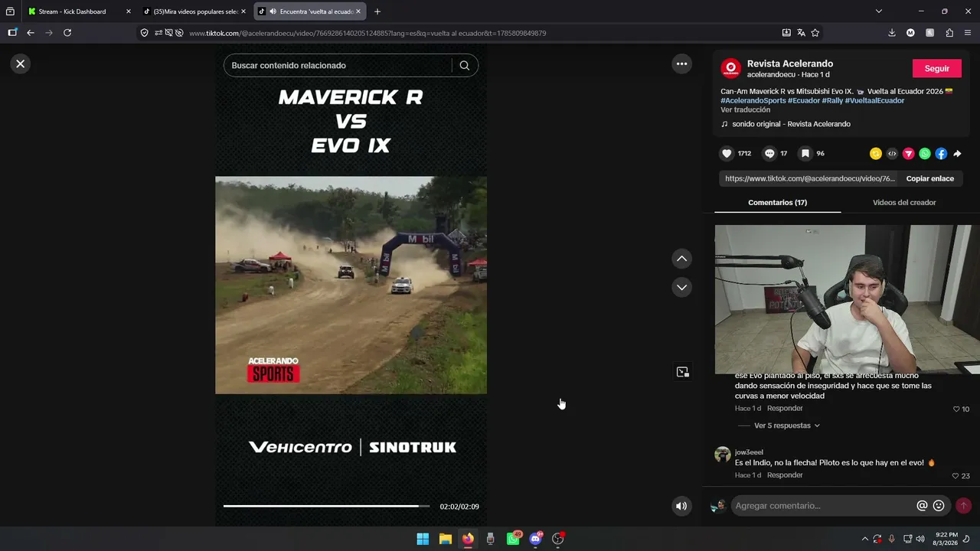Show hidden system tray icons
Screen dimensions: 980x551
click(x=865, y=539)
